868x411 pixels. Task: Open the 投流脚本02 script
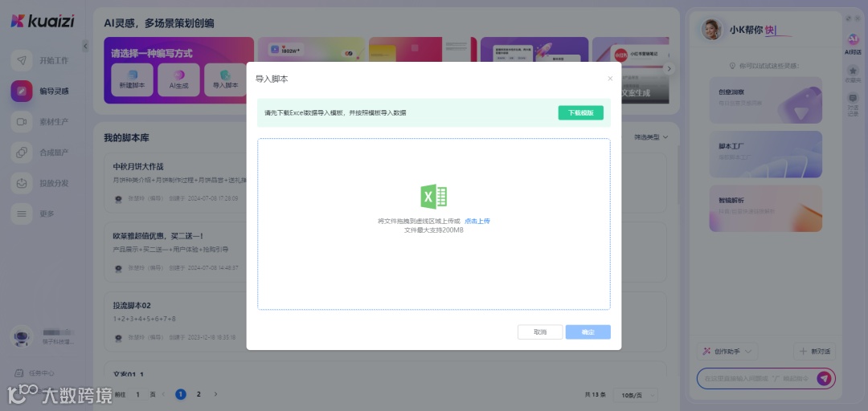pos(132,305)
